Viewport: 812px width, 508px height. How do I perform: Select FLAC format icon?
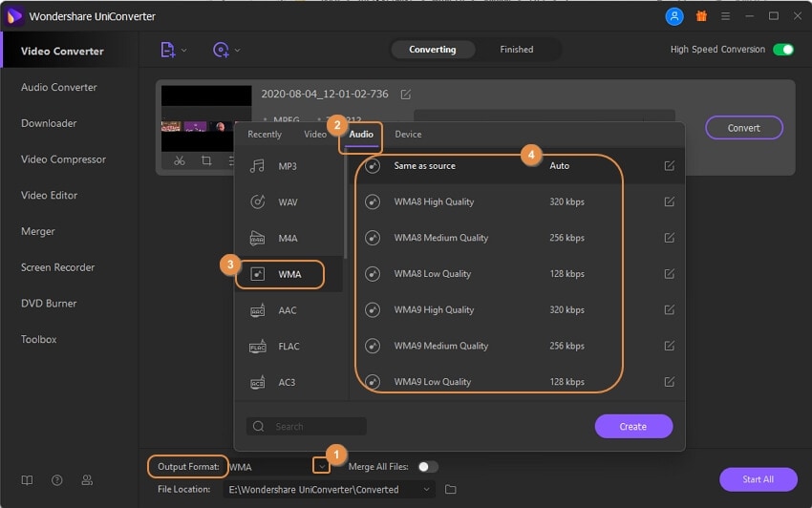pos(257,347)
